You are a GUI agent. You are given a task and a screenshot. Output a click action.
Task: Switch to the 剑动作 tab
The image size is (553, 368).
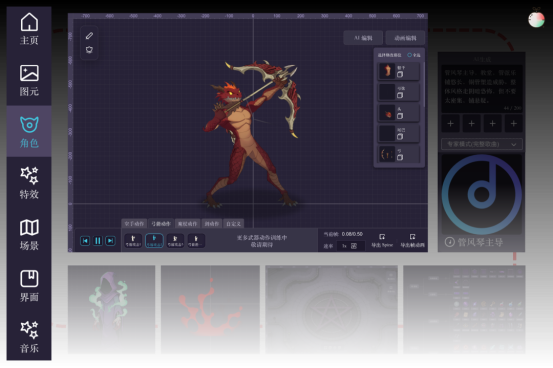212,224
